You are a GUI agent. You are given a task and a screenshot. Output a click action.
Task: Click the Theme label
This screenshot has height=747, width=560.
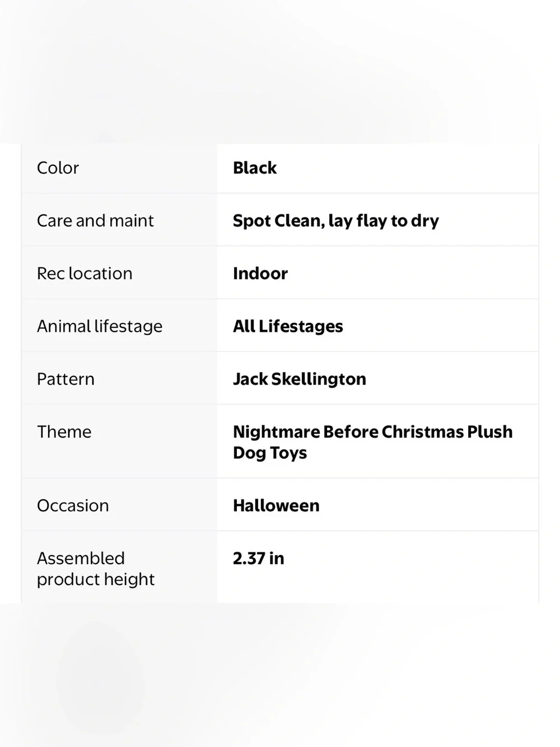64,432
